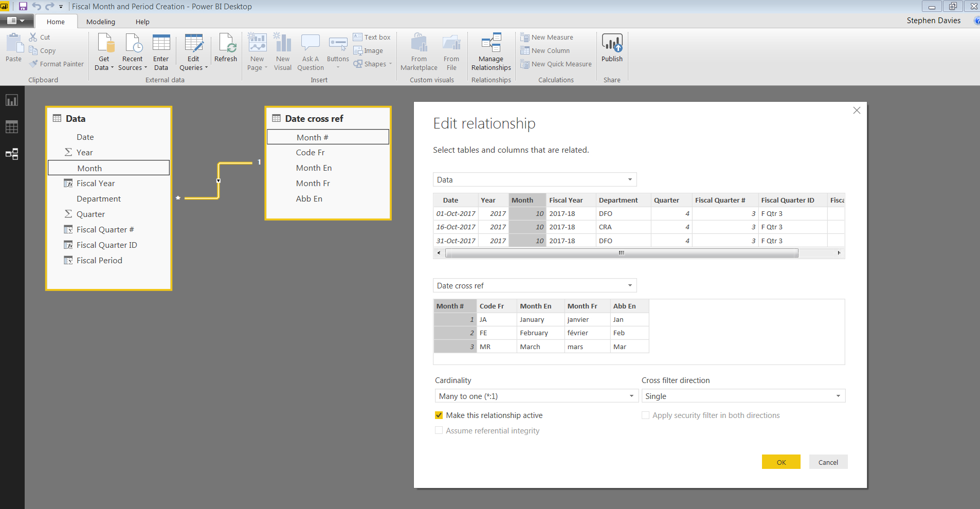980x509 pixels.
Task: Close the Edit relationship dialog
Action: coord(857,111)
